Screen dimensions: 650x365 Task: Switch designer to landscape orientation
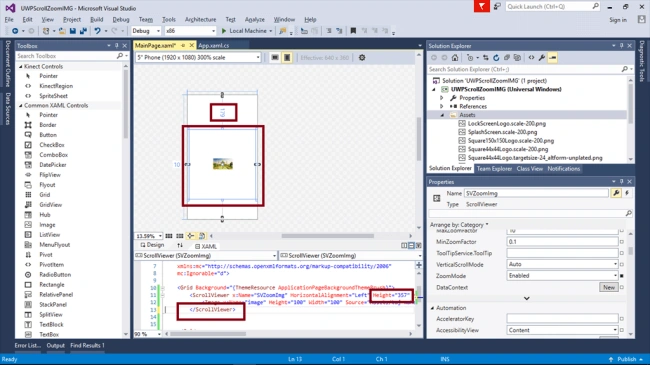tap(275, 58)
